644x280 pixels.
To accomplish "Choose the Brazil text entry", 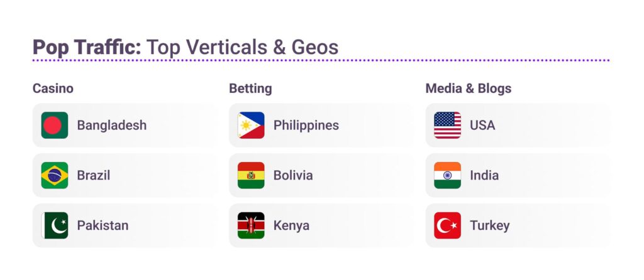I will click(93, 176).
